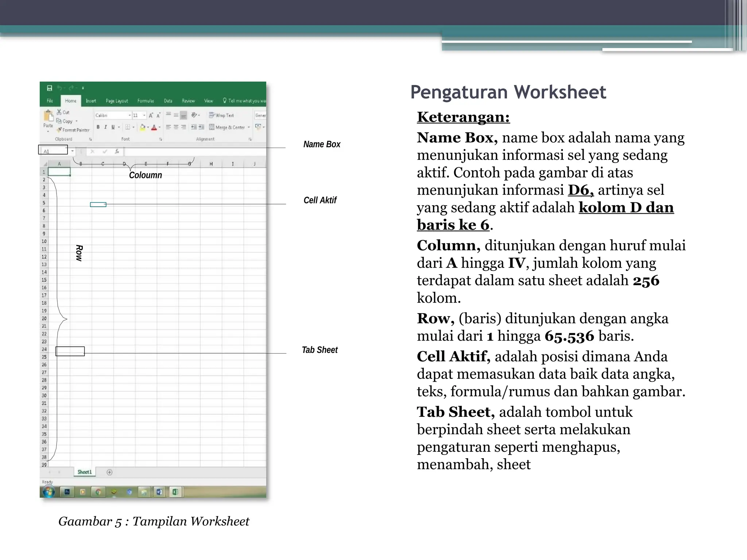
Task: Click the Cut scissors icon
Action: tap(59, 112)
